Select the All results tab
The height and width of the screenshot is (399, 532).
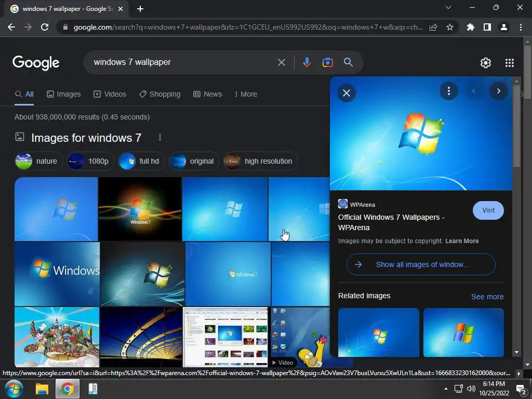[x=24, y=94]
